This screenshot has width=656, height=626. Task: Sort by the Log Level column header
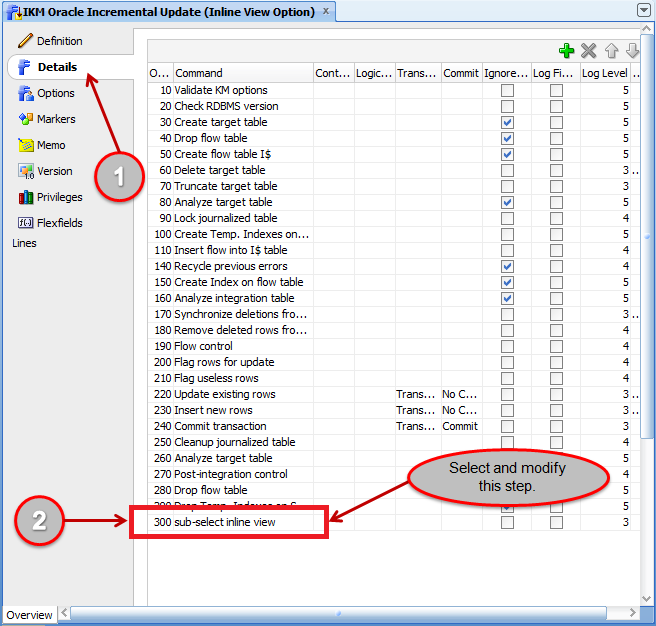(604, 73)
